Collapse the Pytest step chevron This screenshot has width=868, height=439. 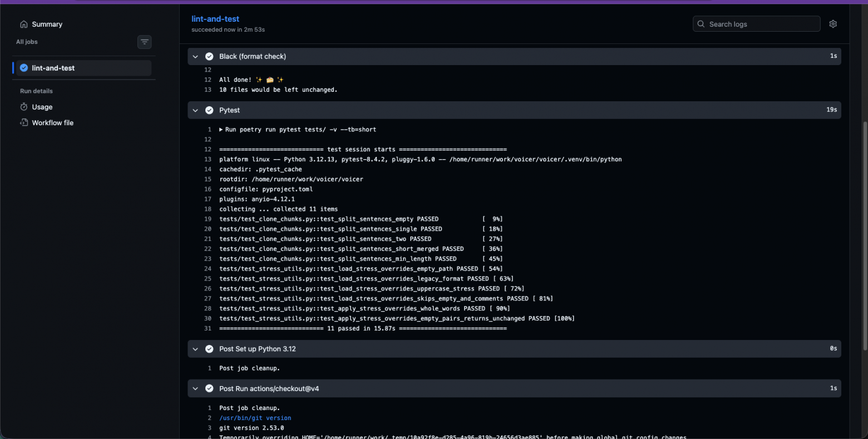195,110
